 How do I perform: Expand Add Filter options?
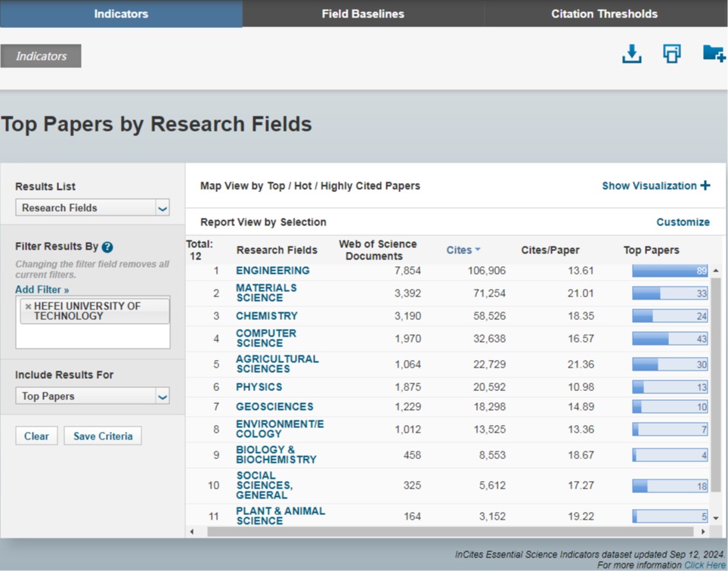[x=42, y=290]
